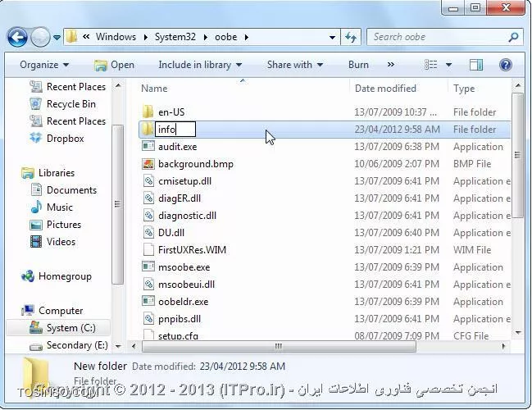Click the folder icon in the address bar
Viewport: 532px width, 410px height.
[x=71, y=37]
